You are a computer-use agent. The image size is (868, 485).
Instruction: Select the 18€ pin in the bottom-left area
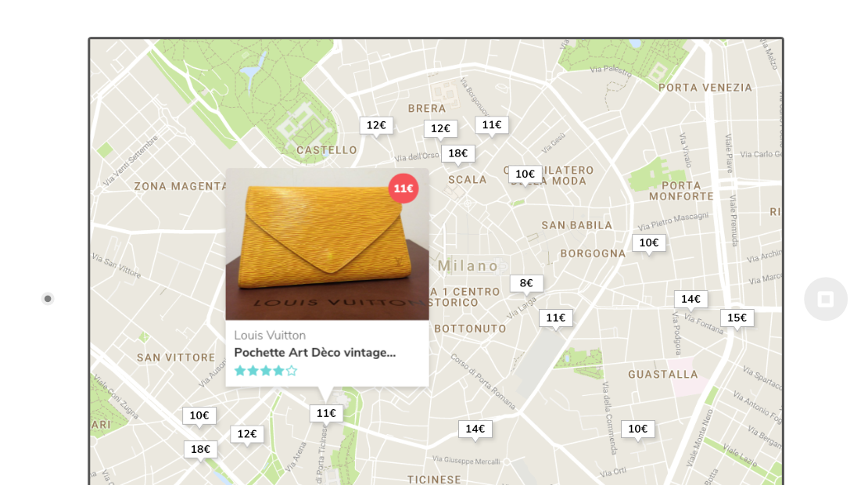201,449
